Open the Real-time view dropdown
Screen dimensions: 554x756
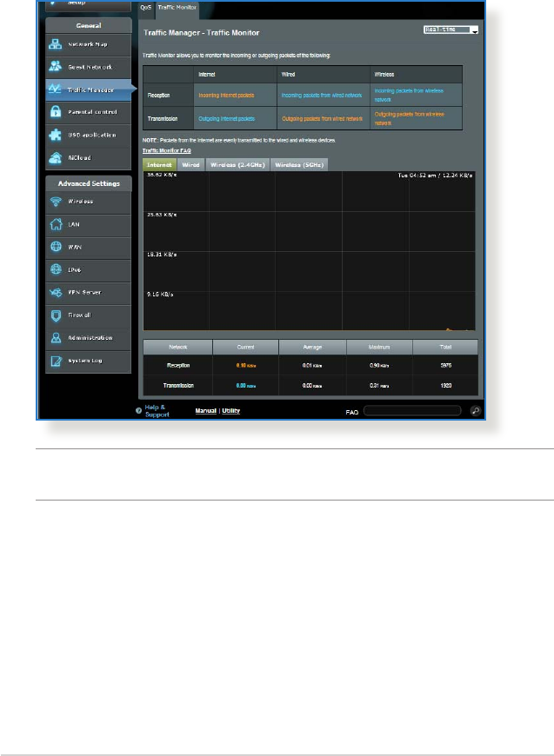tap(451, 30)
